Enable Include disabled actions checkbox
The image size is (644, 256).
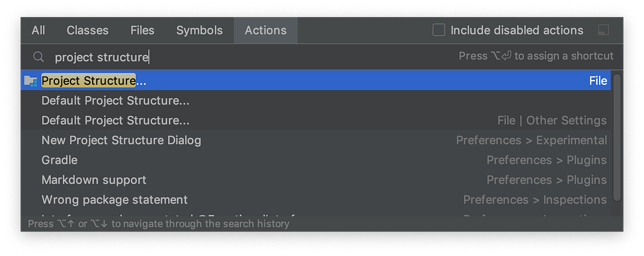coord(439,30)
